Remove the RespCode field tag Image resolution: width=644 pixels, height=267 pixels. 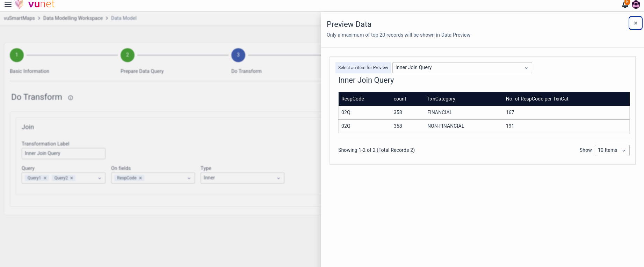(x=140, y=178)
